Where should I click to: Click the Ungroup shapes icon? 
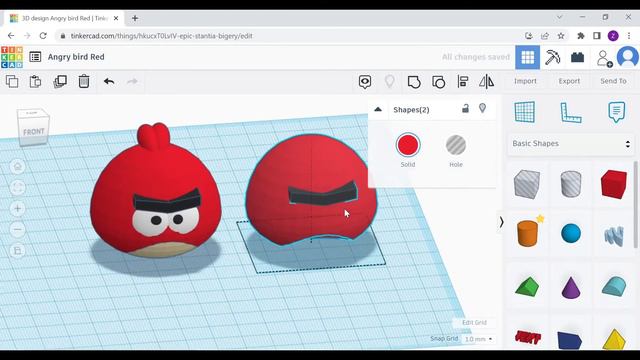click(438, 82)
